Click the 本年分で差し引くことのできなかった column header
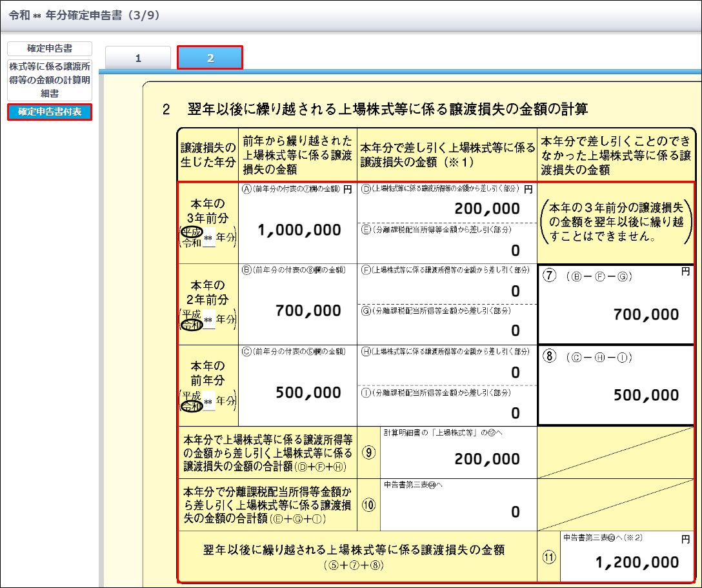702x588 pixels. tap(616, 156)
